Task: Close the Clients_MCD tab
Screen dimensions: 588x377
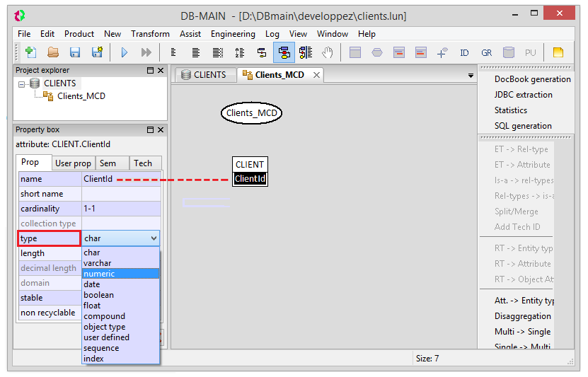Action: (316, 75)
